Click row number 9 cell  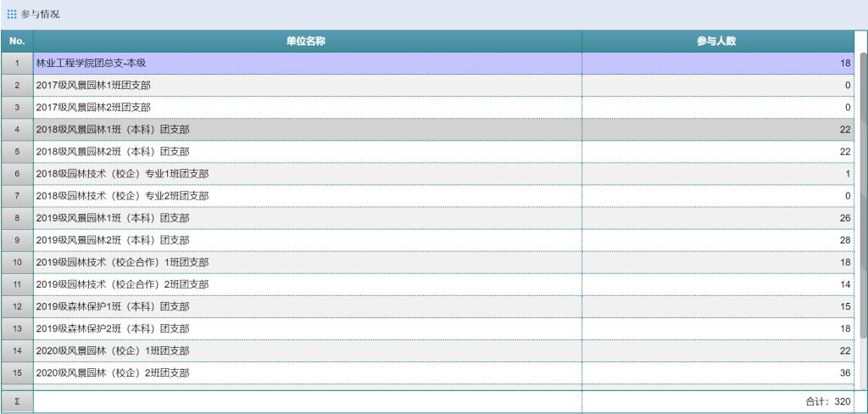point(17,240)
